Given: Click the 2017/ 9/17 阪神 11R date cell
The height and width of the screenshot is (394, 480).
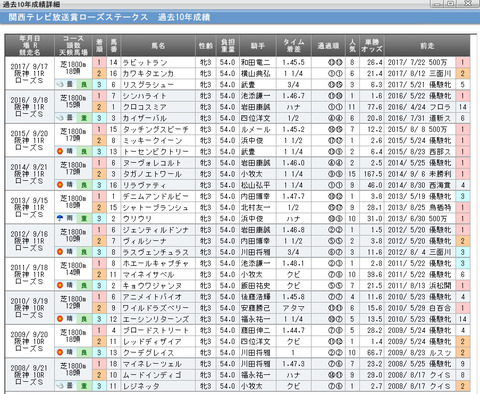Looking at the screenshot, I should point(29,73).
